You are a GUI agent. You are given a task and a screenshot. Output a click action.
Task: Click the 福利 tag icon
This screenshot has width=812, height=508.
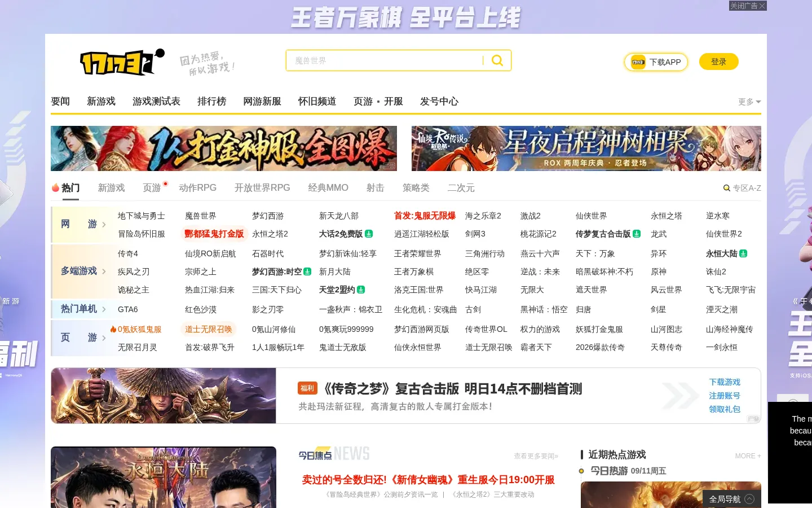tap(307, 388)
